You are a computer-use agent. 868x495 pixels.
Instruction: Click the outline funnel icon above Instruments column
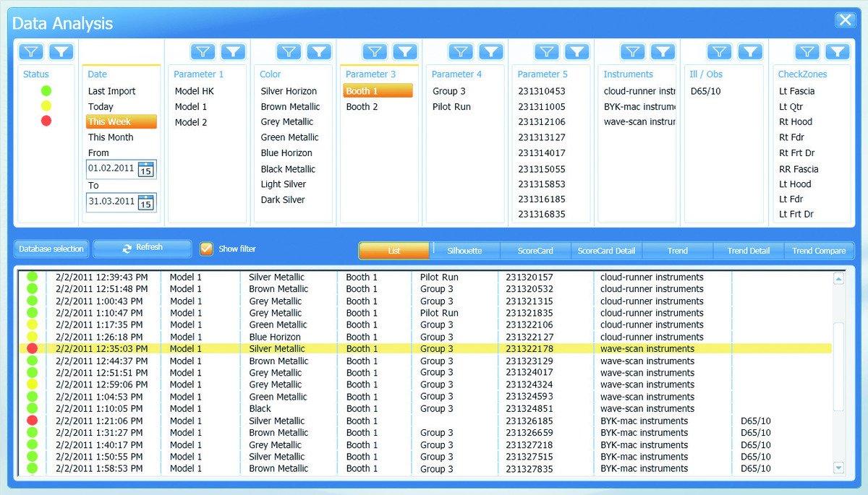pyautogui.click(x=633, y=51)
